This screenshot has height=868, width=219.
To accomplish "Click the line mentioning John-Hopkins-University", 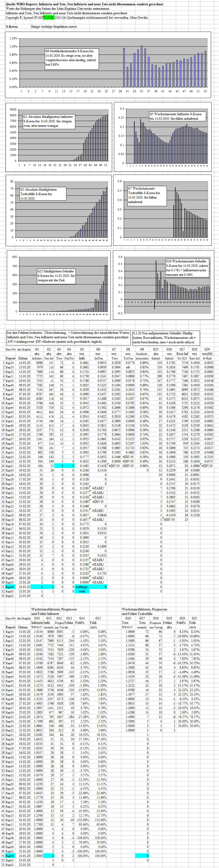I will click(x=58, y=9).
